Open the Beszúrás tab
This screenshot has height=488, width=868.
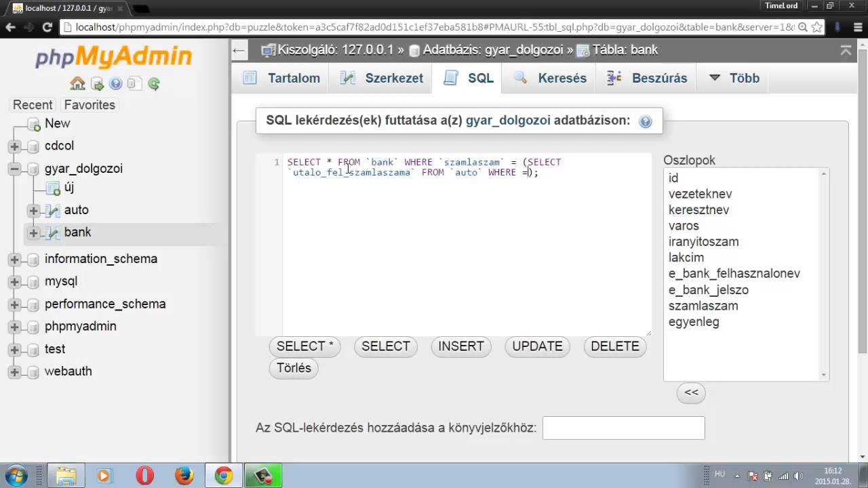click(646, 78)
